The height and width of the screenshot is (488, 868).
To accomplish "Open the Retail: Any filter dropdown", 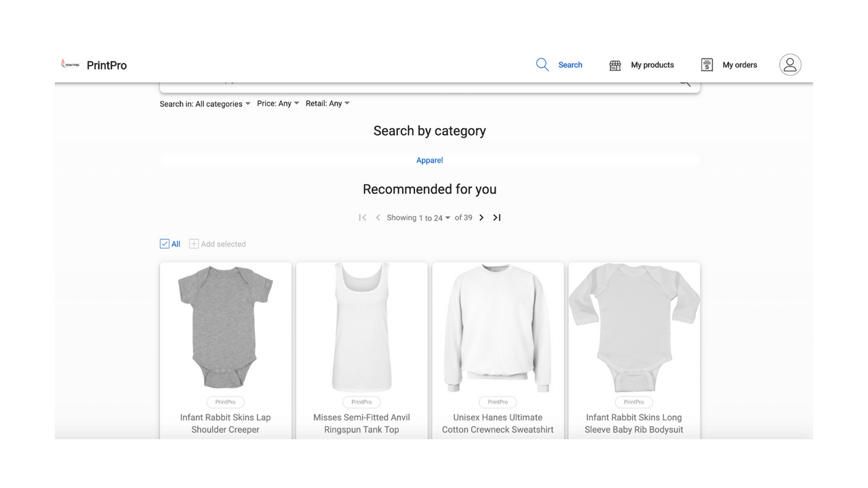I will pyautogui.click(x=328, y=103).
